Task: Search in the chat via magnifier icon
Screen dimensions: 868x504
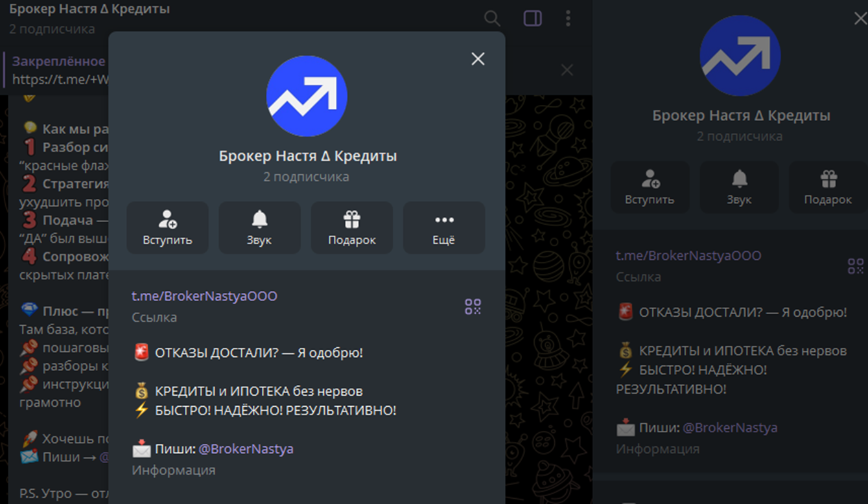Action: pos(493,18)
